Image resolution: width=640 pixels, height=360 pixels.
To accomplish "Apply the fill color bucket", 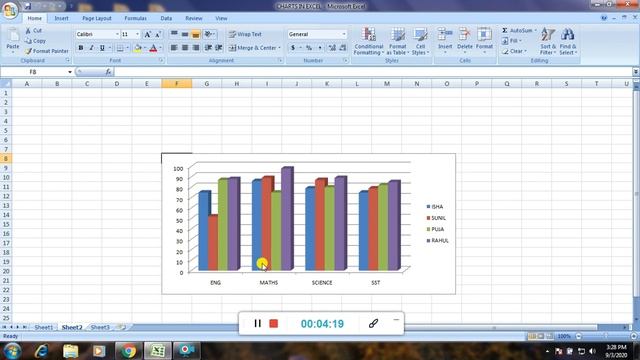I will (x=138, y=48).
